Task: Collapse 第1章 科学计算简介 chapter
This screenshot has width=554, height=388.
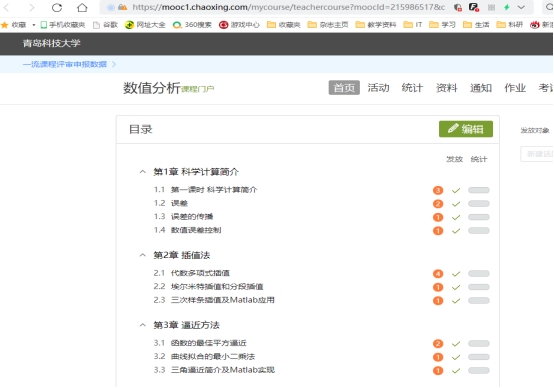Action: click(x=142, y=172)
